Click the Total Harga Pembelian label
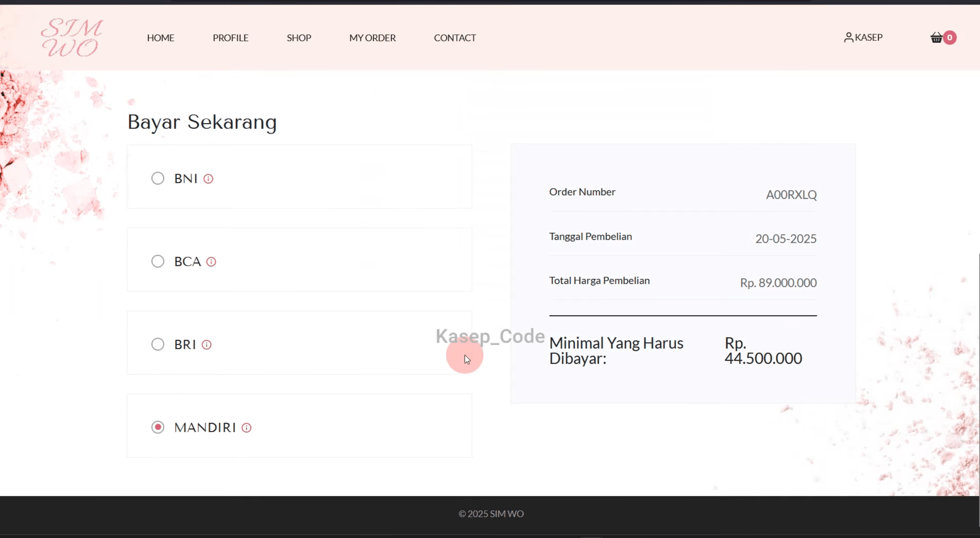The height and width of the screenshot is (538, 980). coord(599,281)
